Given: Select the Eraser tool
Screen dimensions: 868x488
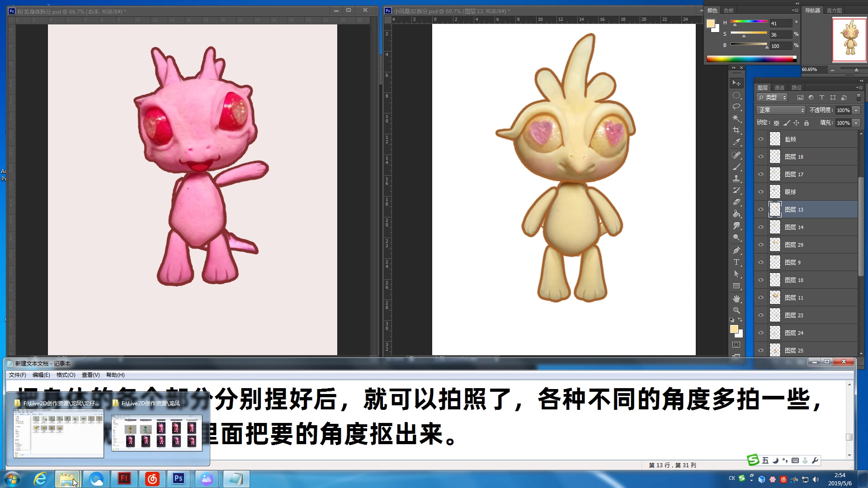Looking at the screenshot, I should pos(736,202).
